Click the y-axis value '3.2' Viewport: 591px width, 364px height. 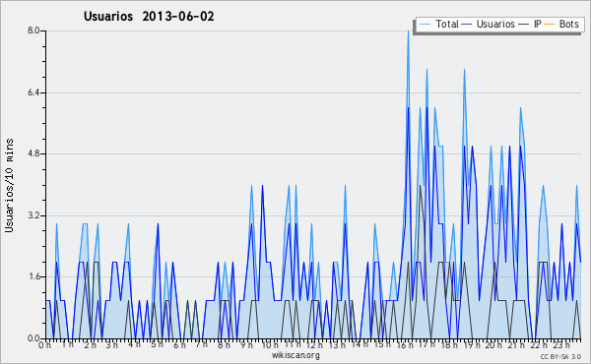[x=33, y=215]
